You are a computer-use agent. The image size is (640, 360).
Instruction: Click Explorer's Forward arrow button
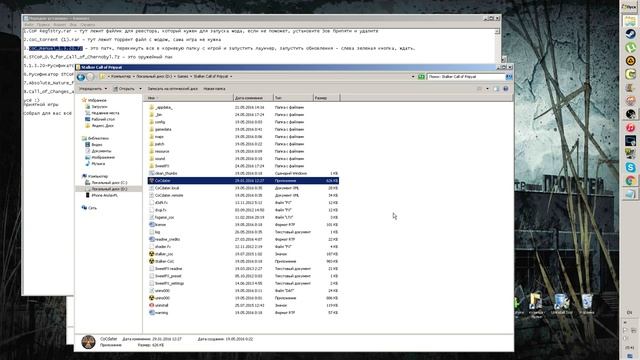pyautogui.click(x=91, y=77)
